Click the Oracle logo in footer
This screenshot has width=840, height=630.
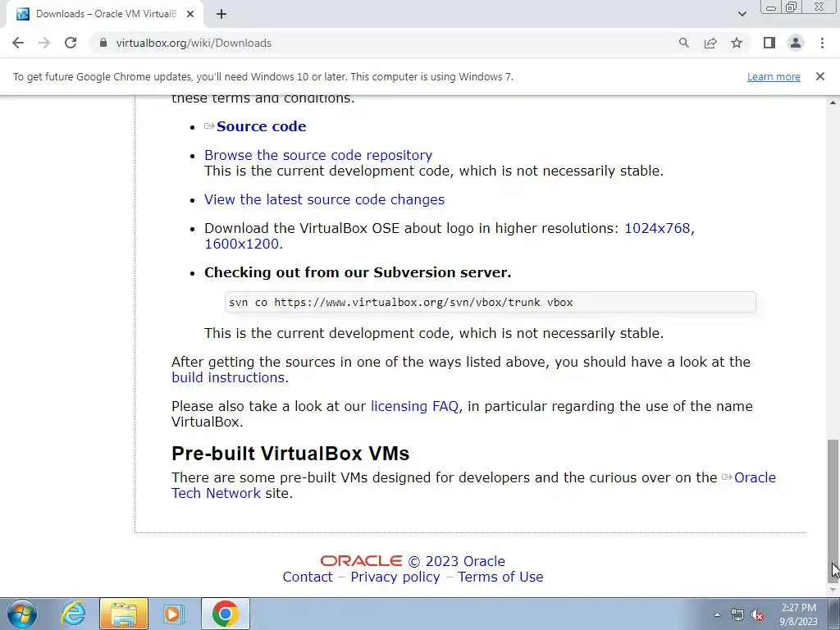[361, 561]
